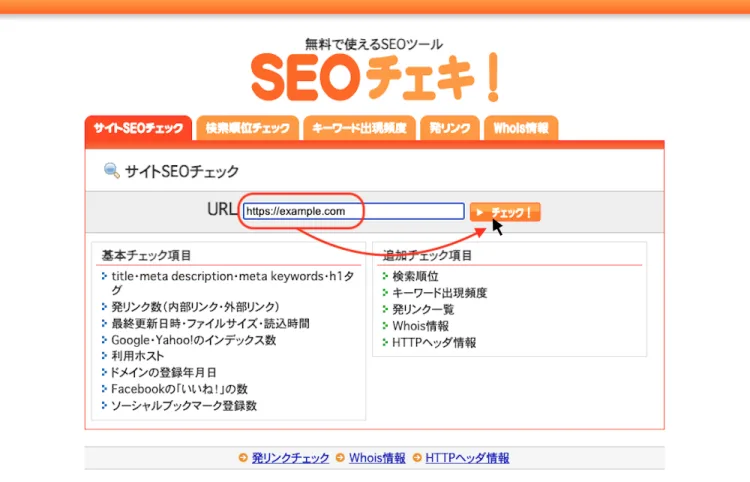This screenshot has width=750, height=482.
Task: Click the SEOチェキ！ logo
Action: pos(376,77)
